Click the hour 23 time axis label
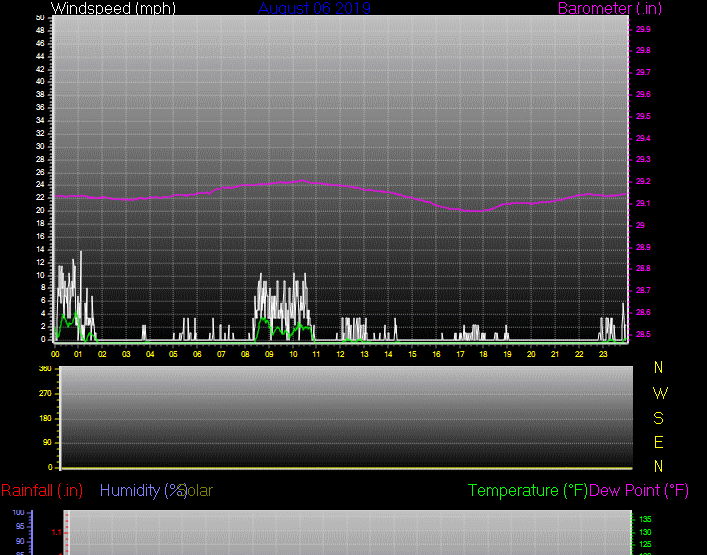This screenshot has height=555, width=707. click(x=602, y=354)
